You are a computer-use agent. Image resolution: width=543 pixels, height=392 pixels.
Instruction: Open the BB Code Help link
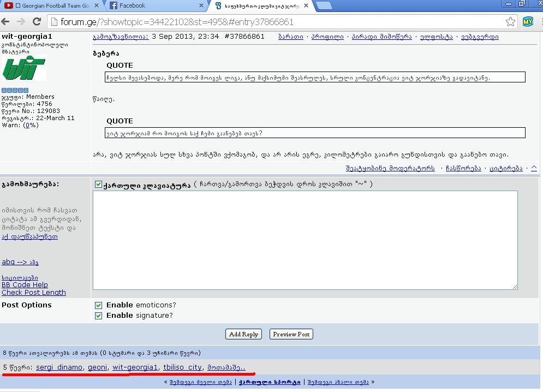(25, 285)
